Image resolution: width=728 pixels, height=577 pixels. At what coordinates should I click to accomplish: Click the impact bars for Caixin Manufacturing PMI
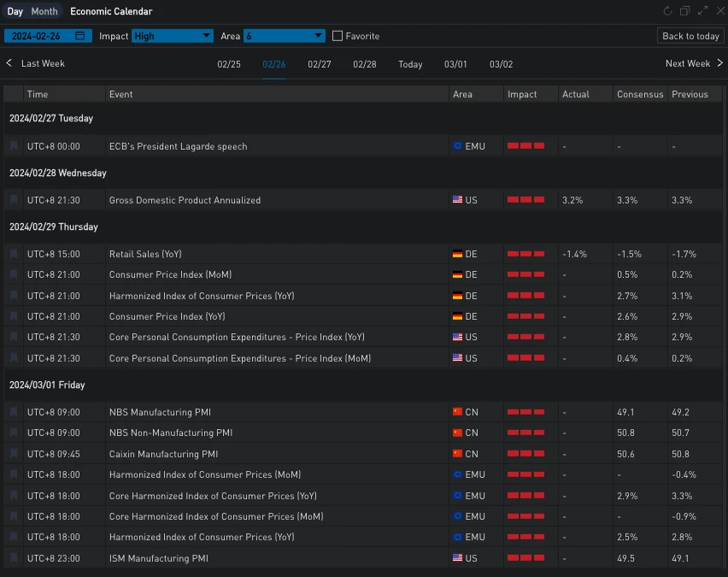tap(525, 454)
